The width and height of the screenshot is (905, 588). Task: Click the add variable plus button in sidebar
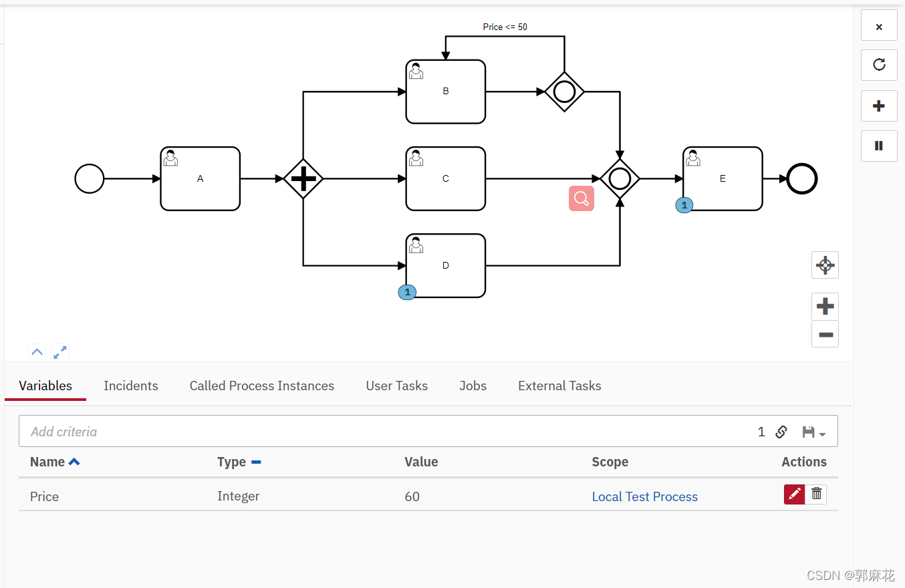click(879, 106)
